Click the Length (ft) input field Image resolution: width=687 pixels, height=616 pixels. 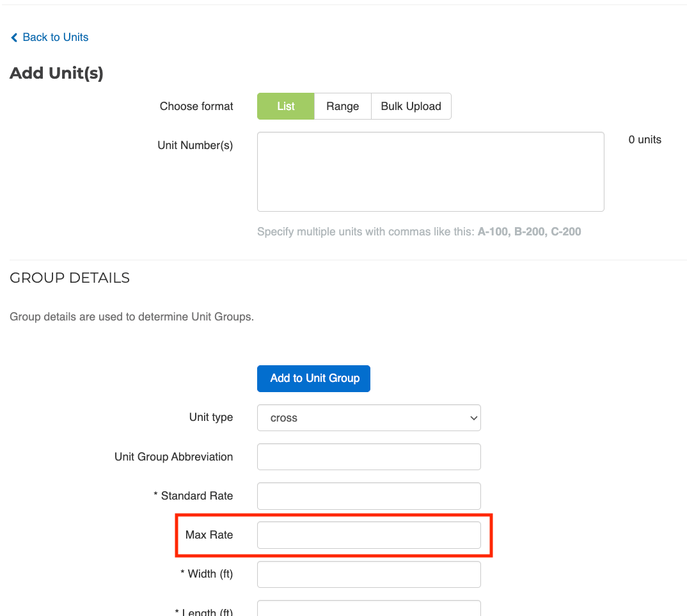pos(368,609)
